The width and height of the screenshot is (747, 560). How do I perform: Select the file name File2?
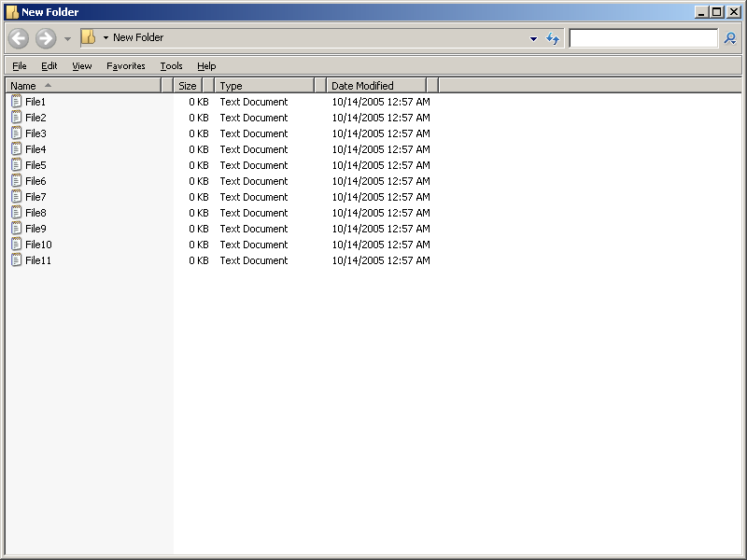point(35,118)
